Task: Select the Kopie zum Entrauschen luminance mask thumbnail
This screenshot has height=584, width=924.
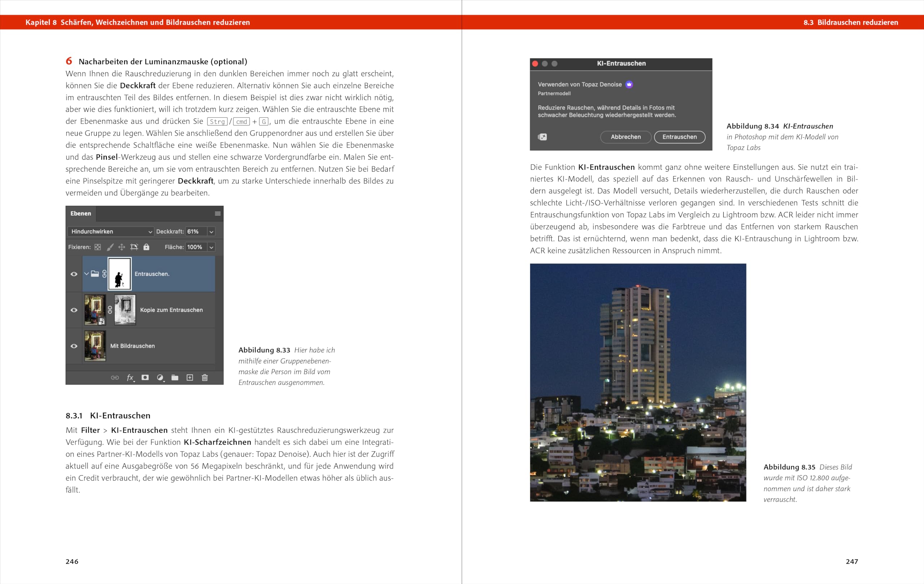Action: 125,310
